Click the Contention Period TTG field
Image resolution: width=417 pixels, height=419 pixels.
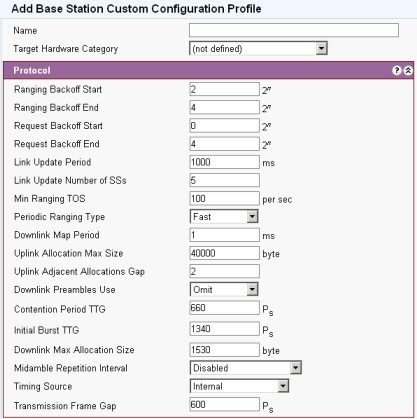pyautogui.click(x=224, y=308)
